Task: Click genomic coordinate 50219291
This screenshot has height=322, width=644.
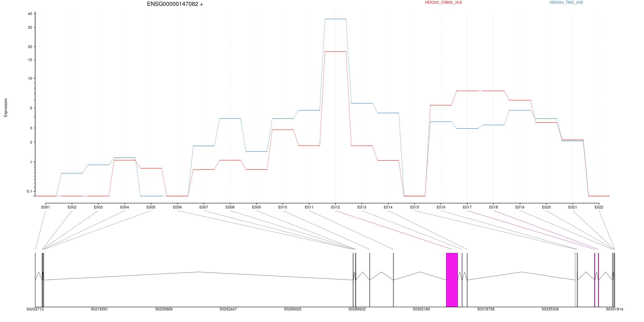Action: pyautogui.click(x=100, y=309)
